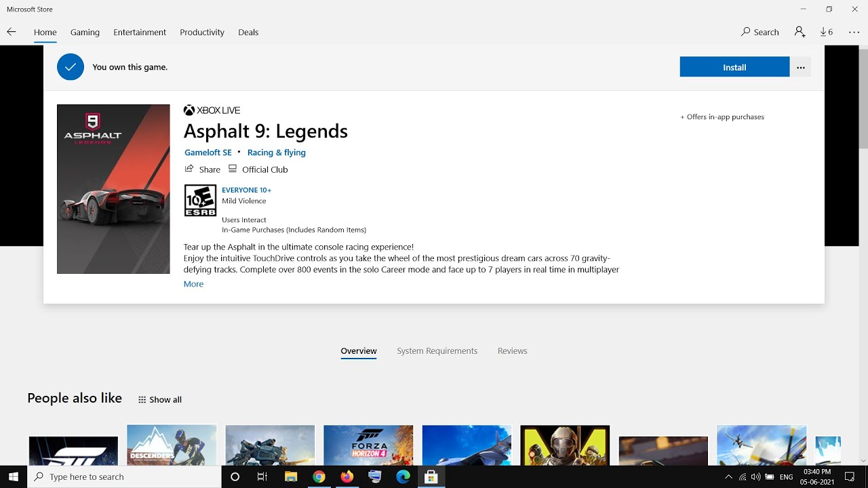Switch to the Gaming tab
This screenshot has width=868, height=488.
click(85, 32)
